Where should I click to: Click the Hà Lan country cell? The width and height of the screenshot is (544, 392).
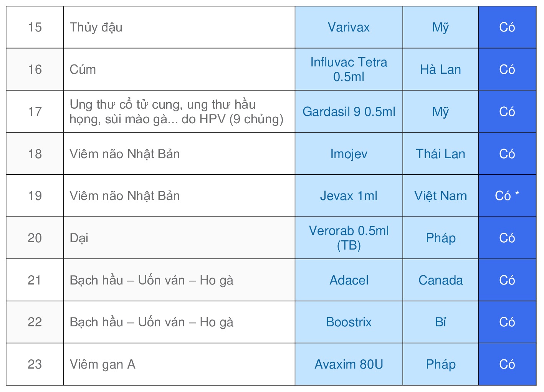[x=441, y=69]
